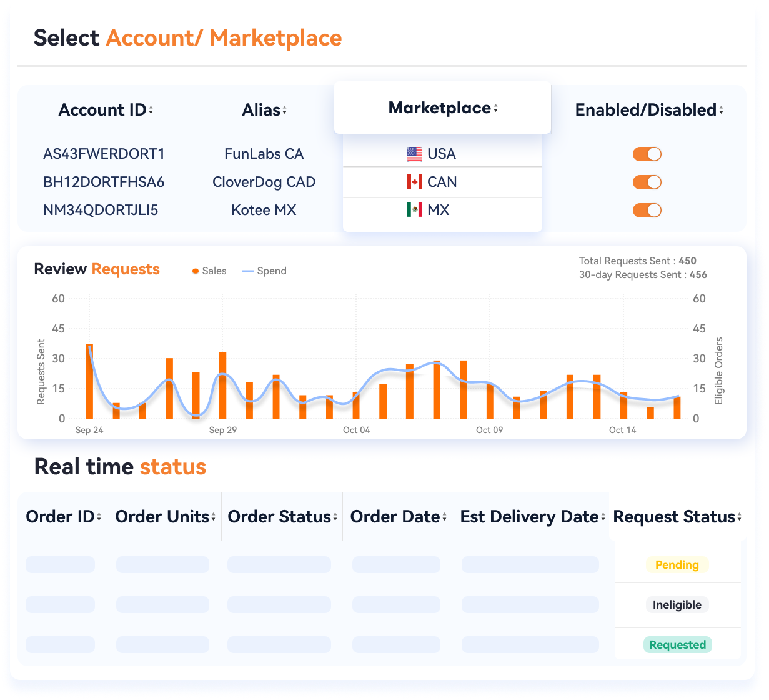Image resolution: width=769 pixels, height=700 pixels.
Task: Click the USA flag icon
Action: pos(414,154)
